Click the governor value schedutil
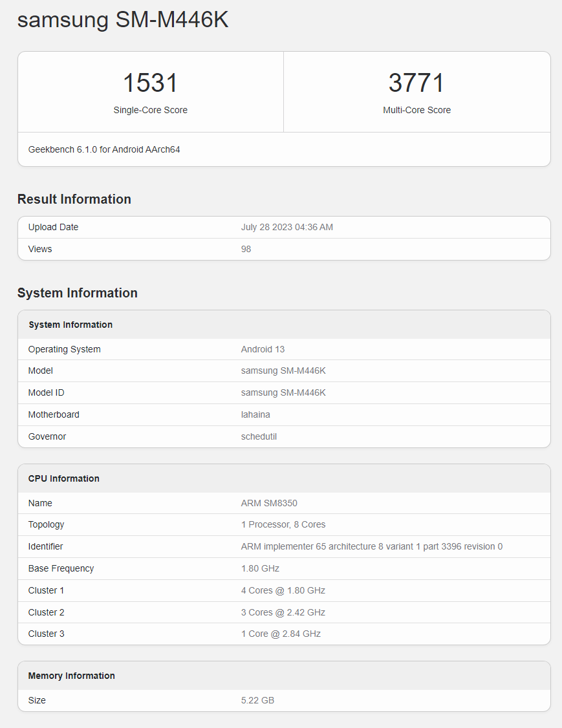 [x=259, y=436]
